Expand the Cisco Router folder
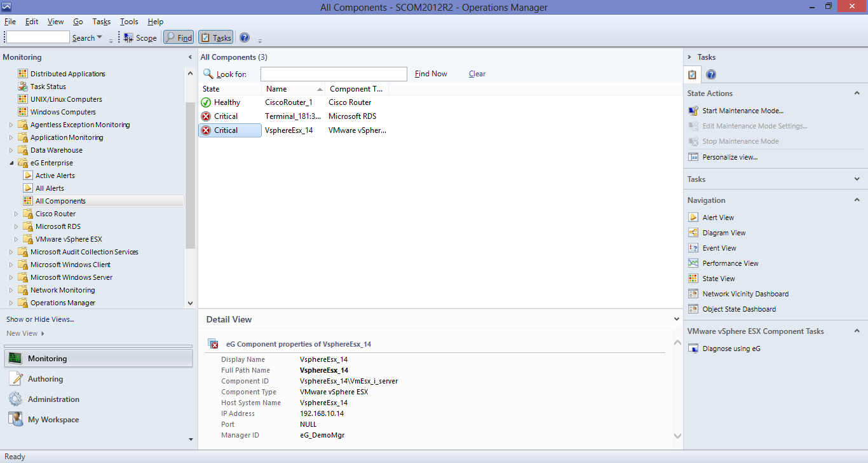868x463 pixels. click(x=16, y=214)
